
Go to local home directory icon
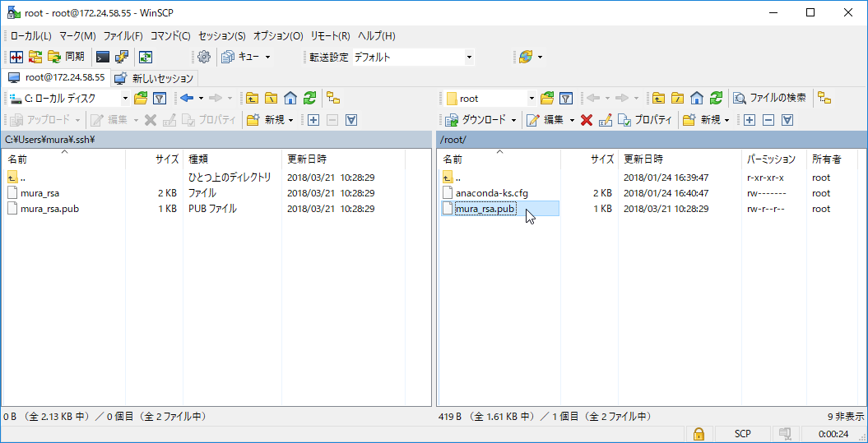[x=290, y=99]
